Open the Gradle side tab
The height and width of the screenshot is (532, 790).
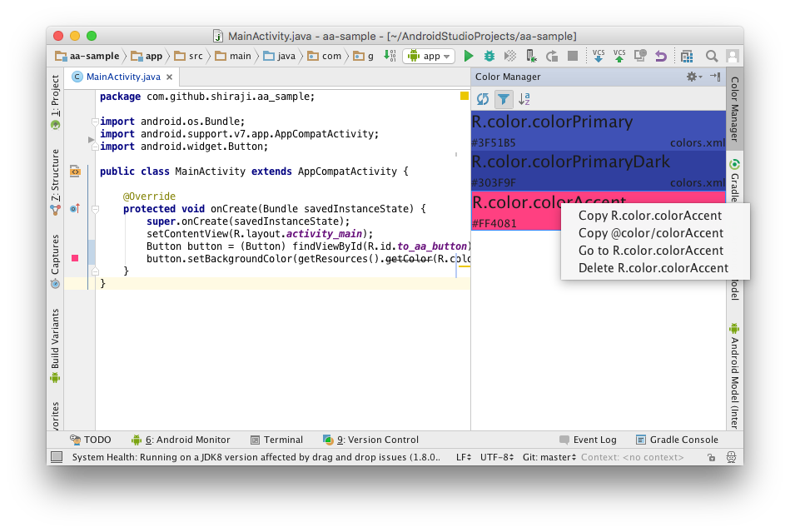[x=734, y=181]
